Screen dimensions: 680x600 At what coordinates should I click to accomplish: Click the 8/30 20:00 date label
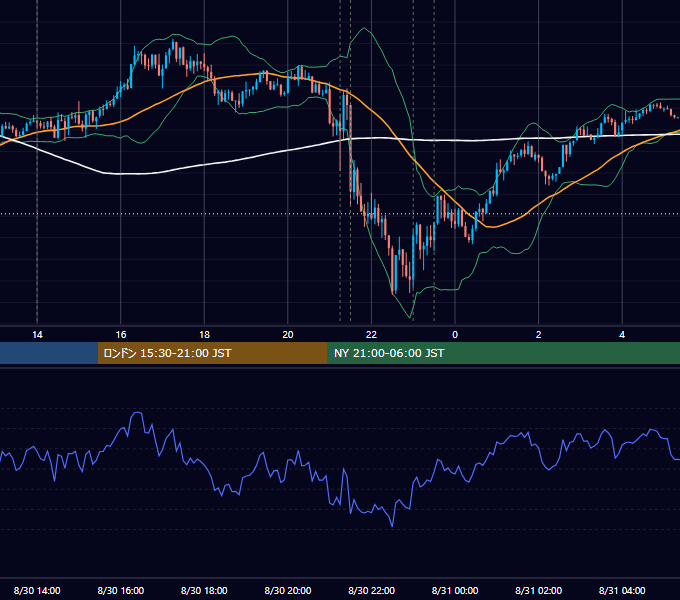pos(288,590)
